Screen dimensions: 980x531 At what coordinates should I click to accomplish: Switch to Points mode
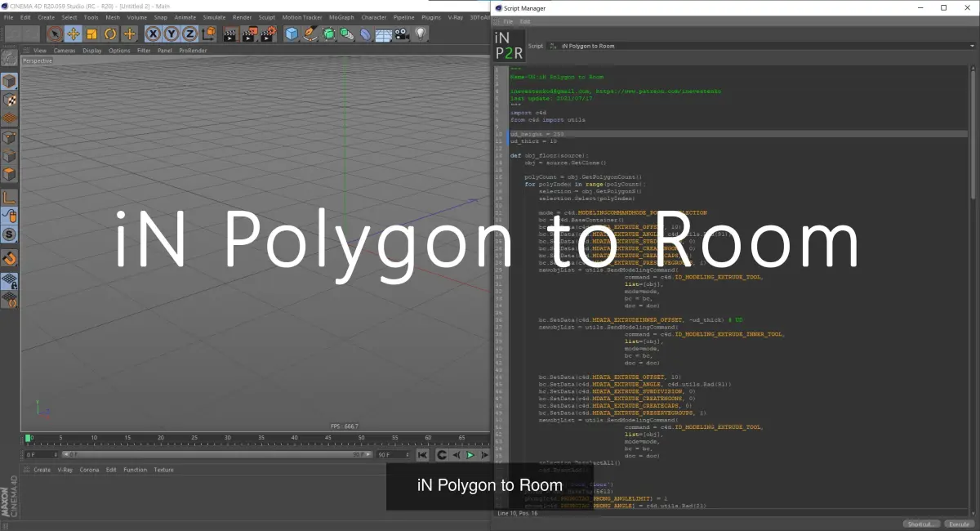9,136
